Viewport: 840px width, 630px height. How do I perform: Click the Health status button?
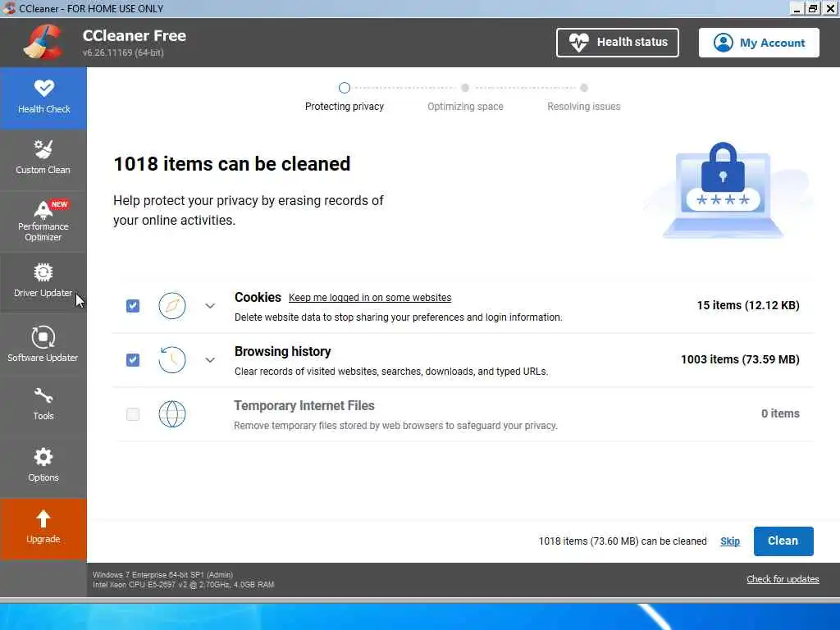(x=617, y=43)
